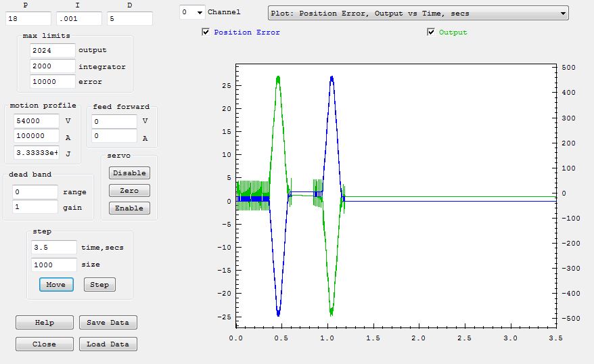Click the Load Data button
The image size is (594, 364).
(x=108, y=344)
